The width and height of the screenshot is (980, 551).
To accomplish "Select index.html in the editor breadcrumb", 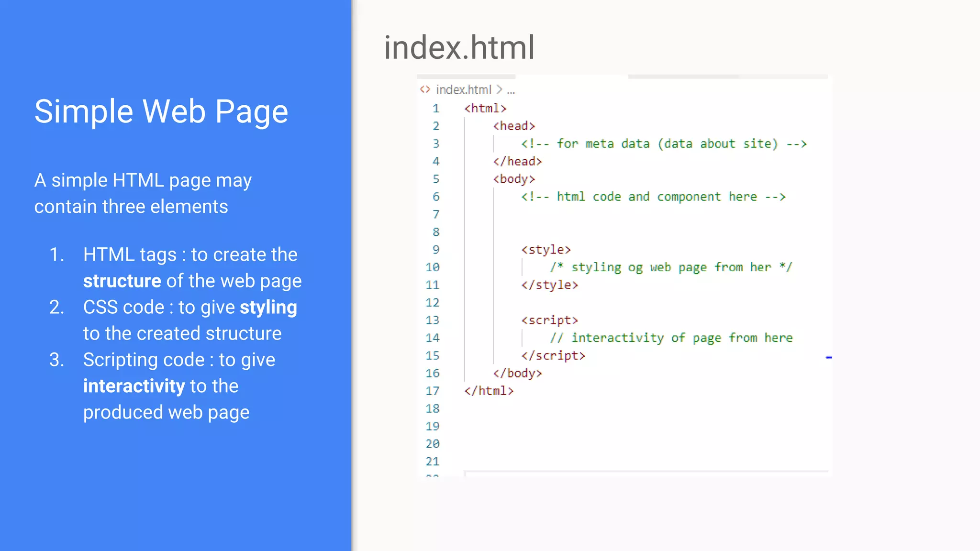I will point(463,89).
